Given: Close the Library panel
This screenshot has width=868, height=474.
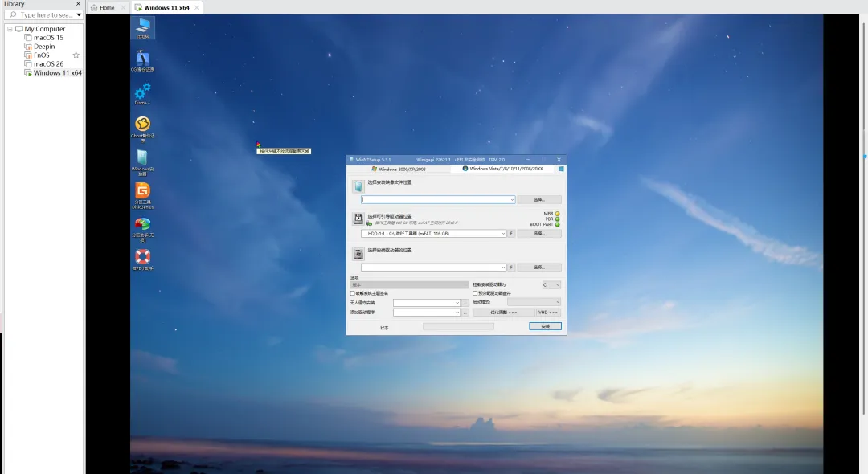Looking at the screenshot, I should pyautogui.click(x=78, y=4).
